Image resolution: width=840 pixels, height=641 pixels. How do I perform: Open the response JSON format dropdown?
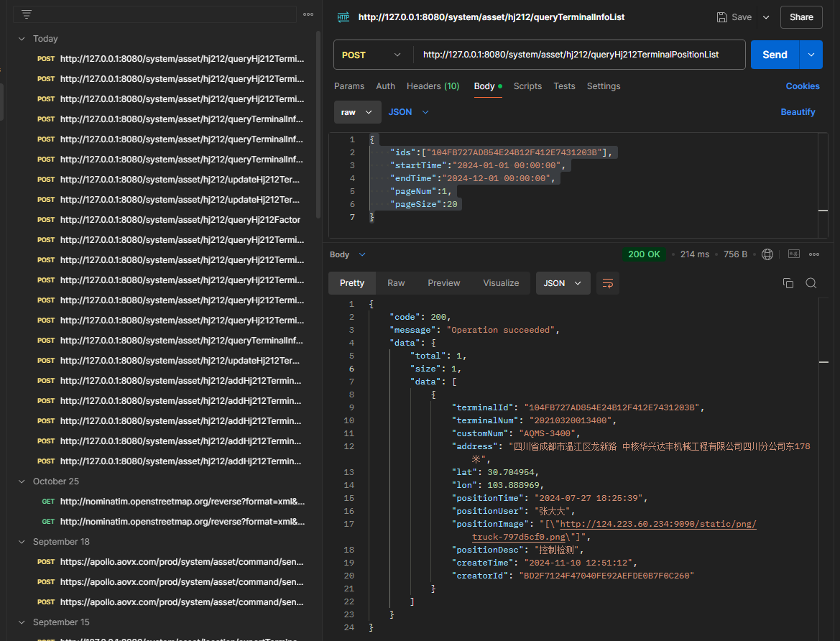tap(563, 283)
